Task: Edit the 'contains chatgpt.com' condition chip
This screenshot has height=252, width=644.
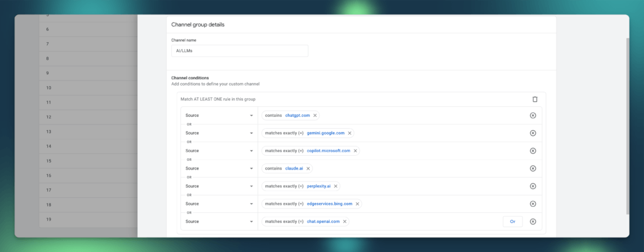Action: click(x=291, y=116)
